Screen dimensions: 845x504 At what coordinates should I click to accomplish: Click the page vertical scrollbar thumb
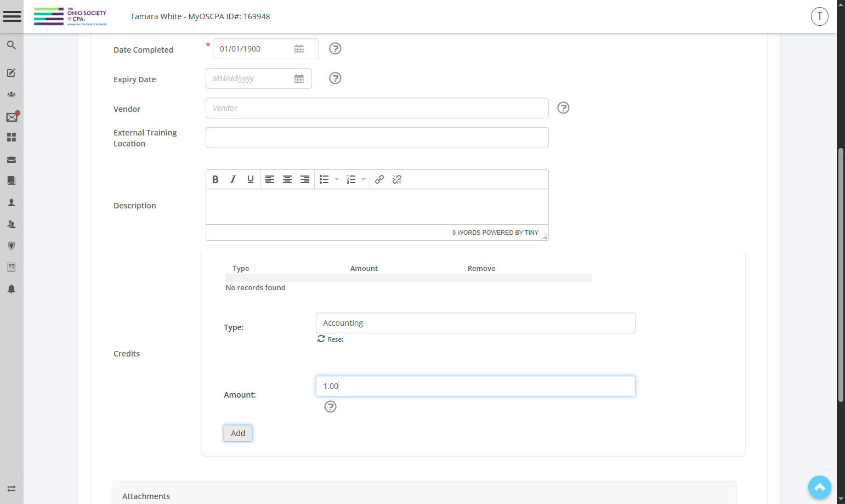point(841,274)
